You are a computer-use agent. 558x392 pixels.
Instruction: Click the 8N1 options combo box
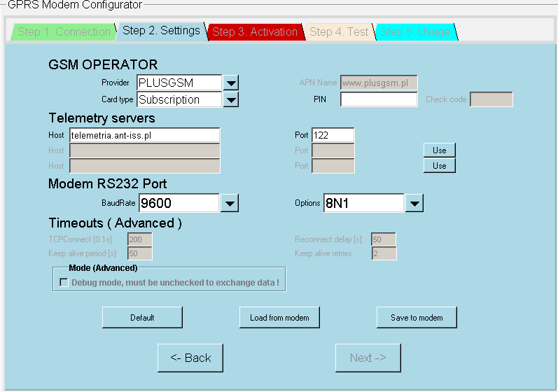tap(363, 203)
